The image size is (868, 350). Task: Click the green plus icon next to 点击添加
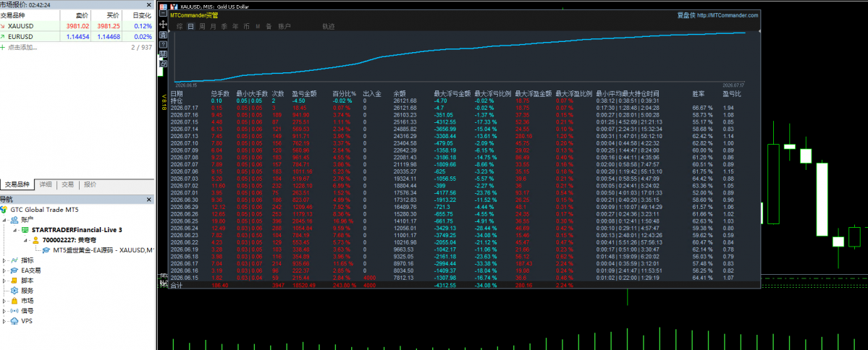[3, 48]
